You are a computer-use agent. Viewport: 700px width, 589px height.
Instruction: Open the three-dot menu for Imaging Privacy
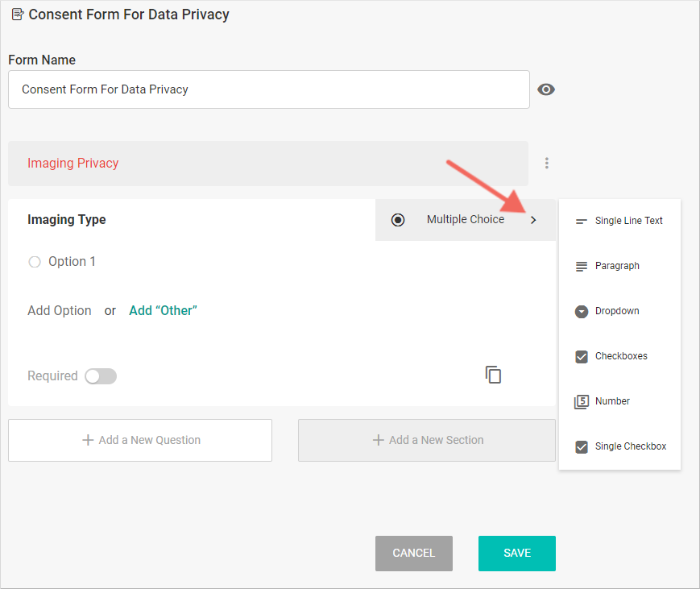coord(547,163)
